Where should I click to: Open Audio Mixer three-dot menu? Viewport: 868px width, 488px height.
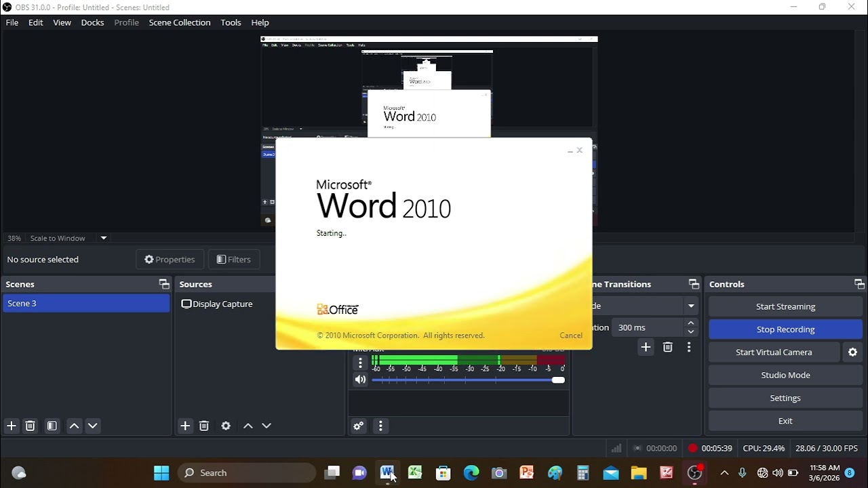(380, 426)
